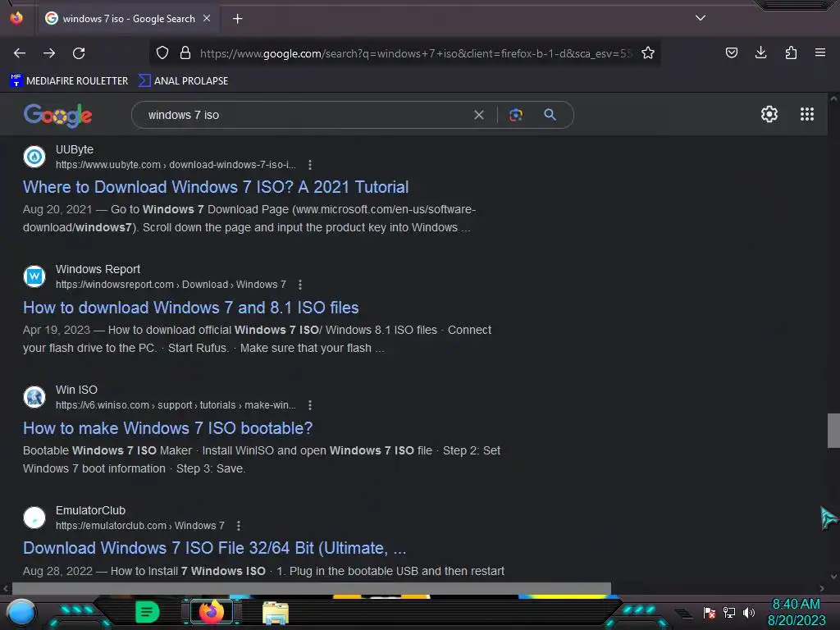Open Windows Start orb
This screenshot has height=630, width=840.
point(21,613)
